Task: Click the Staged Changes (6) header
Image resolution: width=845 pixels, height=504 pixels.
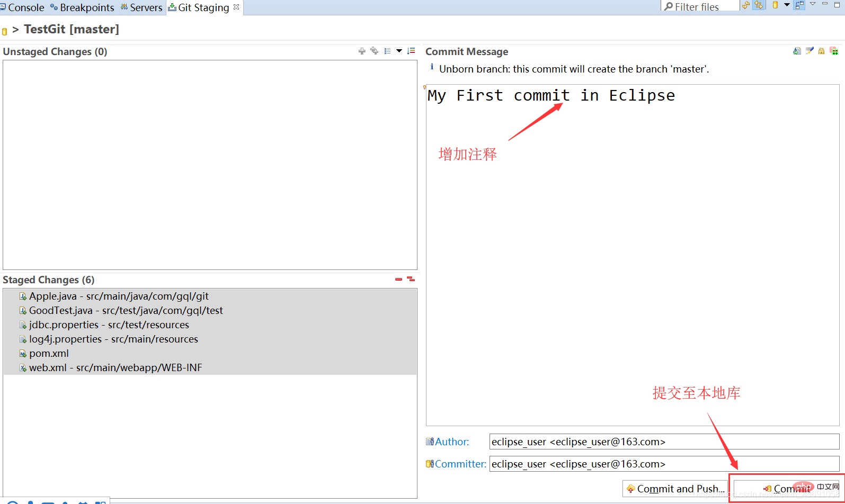Action: 49,280
